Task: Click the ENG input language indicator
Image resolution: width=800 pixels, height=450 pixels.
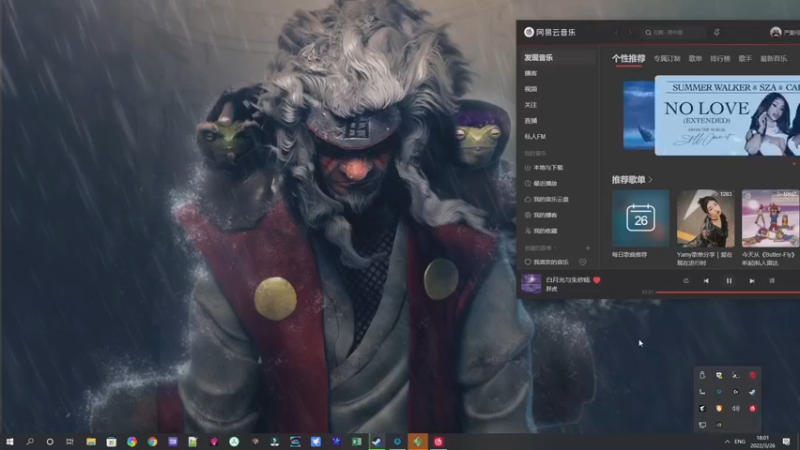Action: (x=740, y=441)
